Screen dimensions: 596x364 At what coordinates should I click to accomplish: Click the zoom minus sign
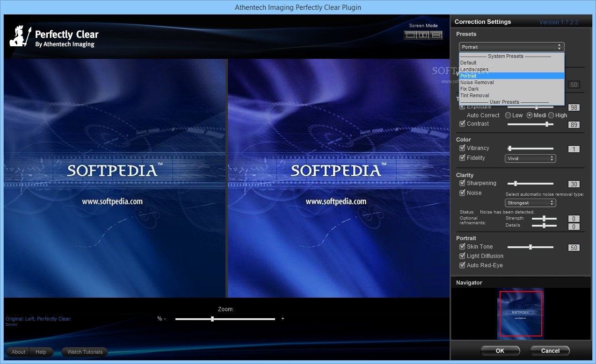click(x=165, y=319)
